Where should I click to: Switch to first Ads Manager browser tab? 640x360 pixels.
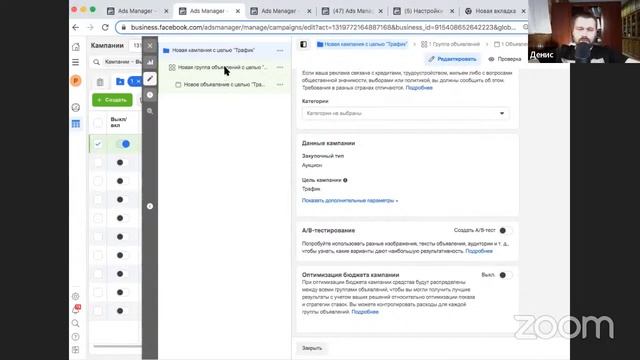(138, 11)
